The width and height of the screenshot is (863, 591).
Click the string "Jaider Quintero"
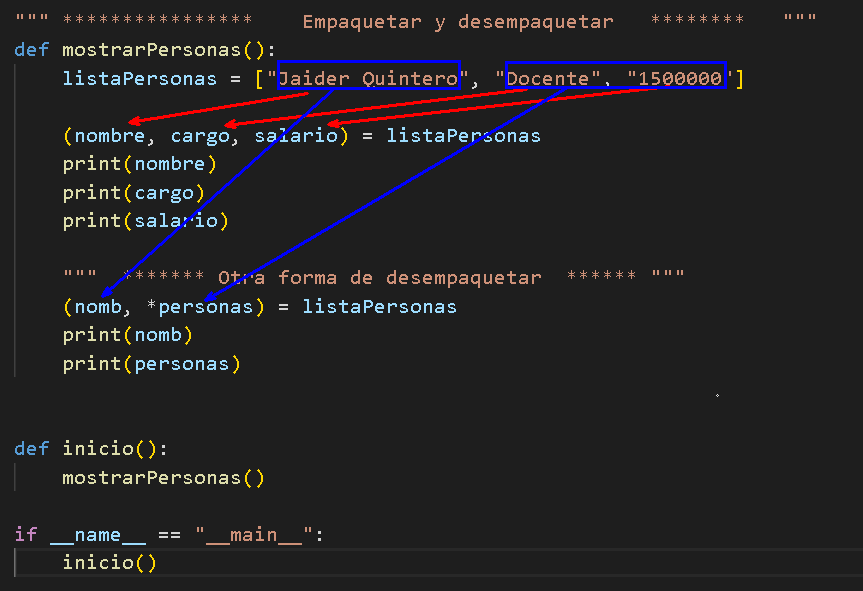click(369, 78)
